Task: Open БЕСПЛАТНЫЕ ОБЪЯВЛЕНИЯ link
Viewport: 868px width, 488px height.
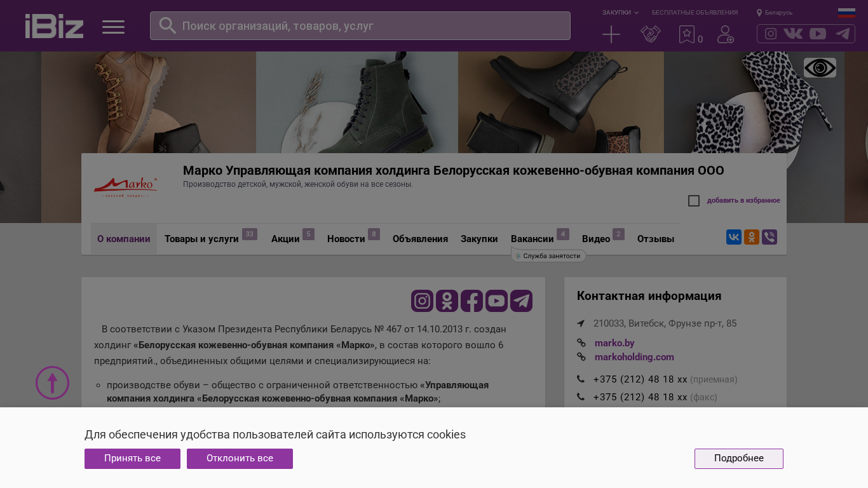Action: (695, 13)
